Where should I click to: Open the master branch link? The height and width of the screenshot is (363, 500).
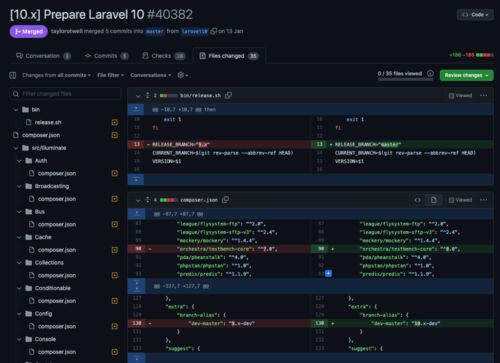(155, 31)
